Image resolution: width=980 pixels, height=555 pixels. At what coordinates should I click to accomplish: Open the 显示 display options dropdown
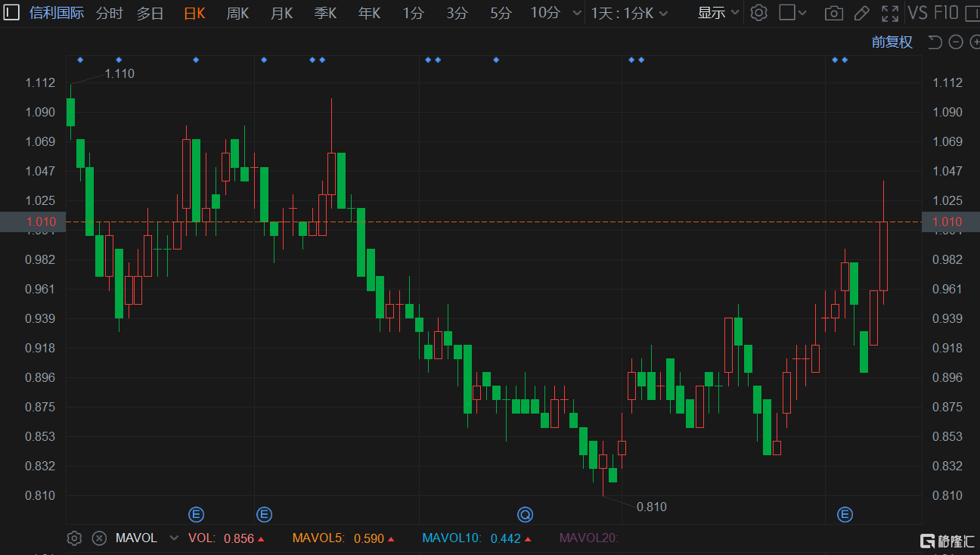tap(715, 12)
